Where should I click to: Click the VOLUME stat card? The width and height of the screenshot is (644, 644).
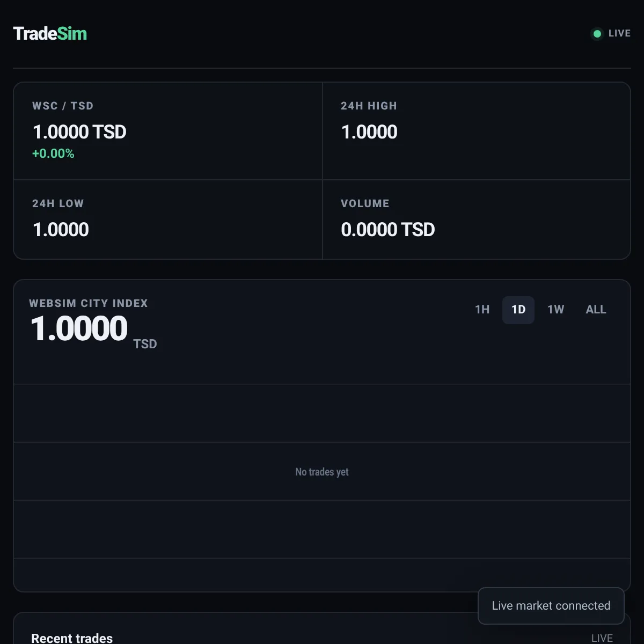click(477, 219)
